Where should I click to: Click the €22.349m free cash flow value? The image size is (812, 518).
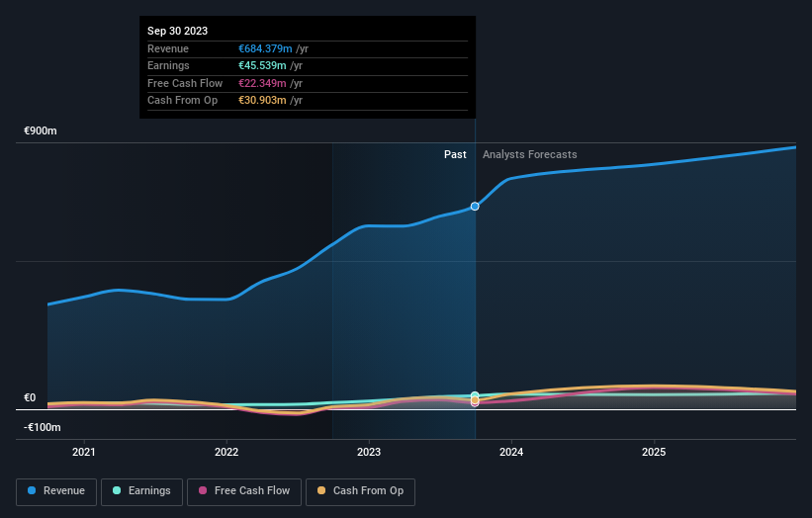coord(262,83)
